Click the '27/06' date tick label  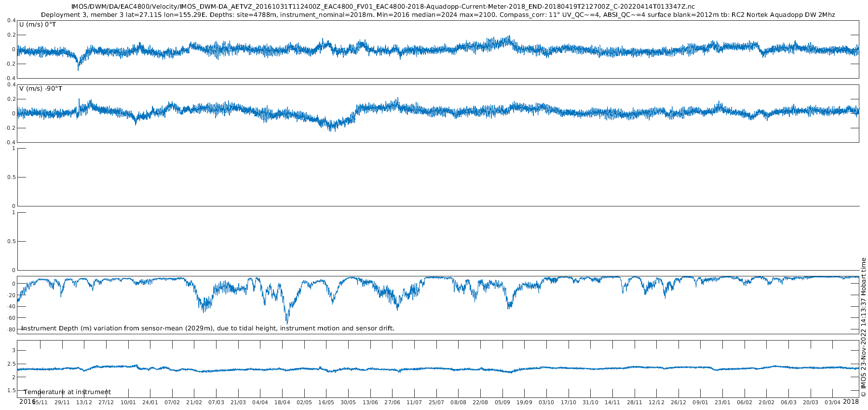392,402
